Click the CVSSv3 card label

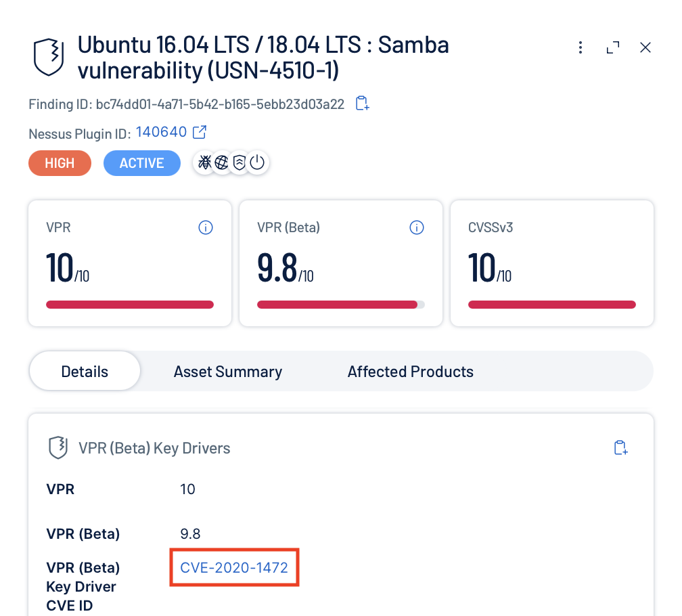pyautogui.click(x=490, y=227)
